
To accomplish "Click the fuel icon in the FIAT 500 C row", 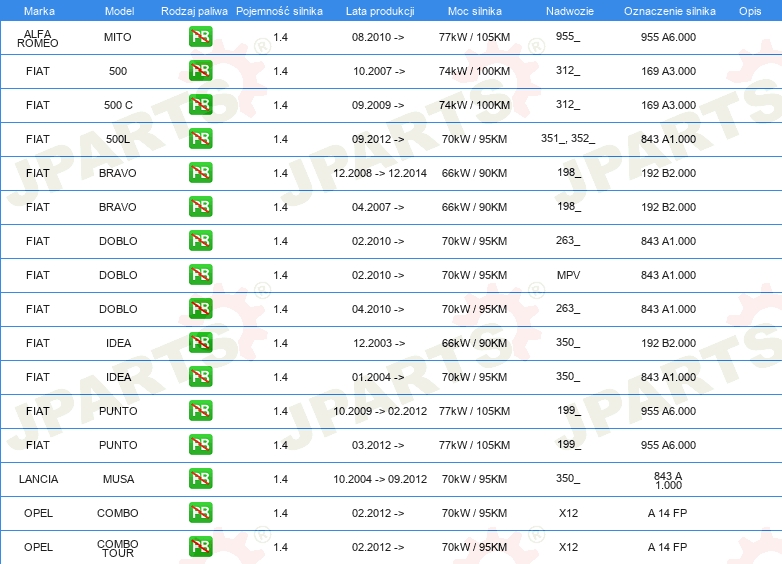I will [200, 105].
